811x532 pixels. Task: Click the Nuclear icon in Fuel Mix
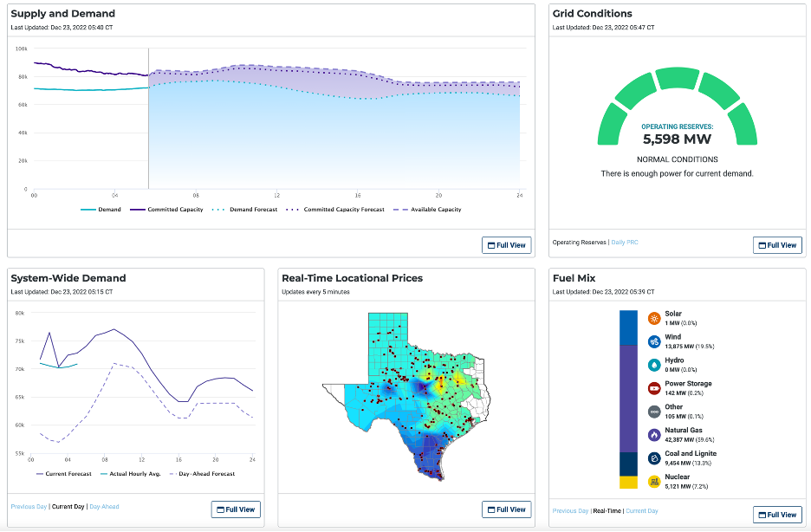(x=653, y=481)
